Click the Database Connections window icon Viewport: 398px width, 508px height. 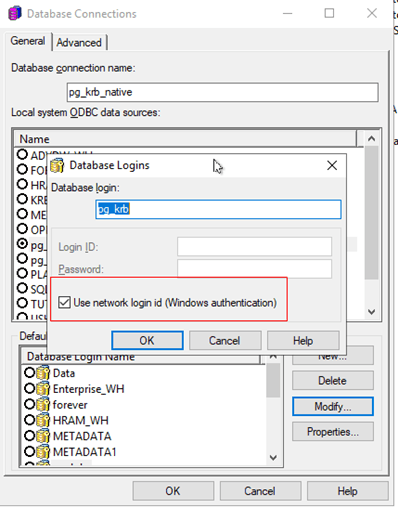(x=15, y=14)
